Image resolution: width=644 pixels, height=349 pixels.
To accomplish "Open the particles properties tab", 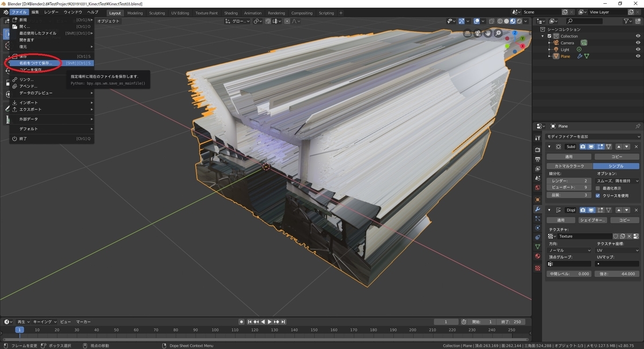I will pos(538,219).
